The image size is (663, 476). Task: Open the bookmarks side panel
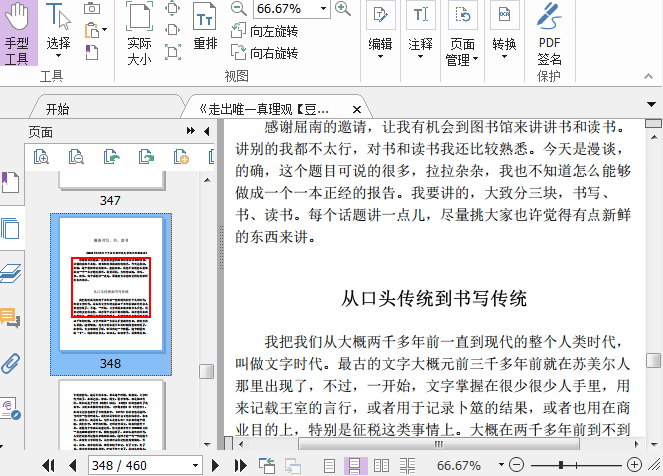coord(10,183)
